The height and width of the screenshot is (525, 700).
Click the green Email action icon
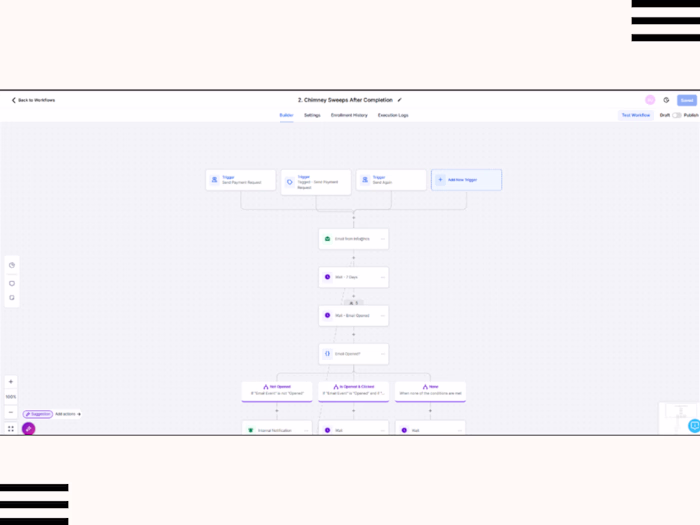click(x=327, y=239)
